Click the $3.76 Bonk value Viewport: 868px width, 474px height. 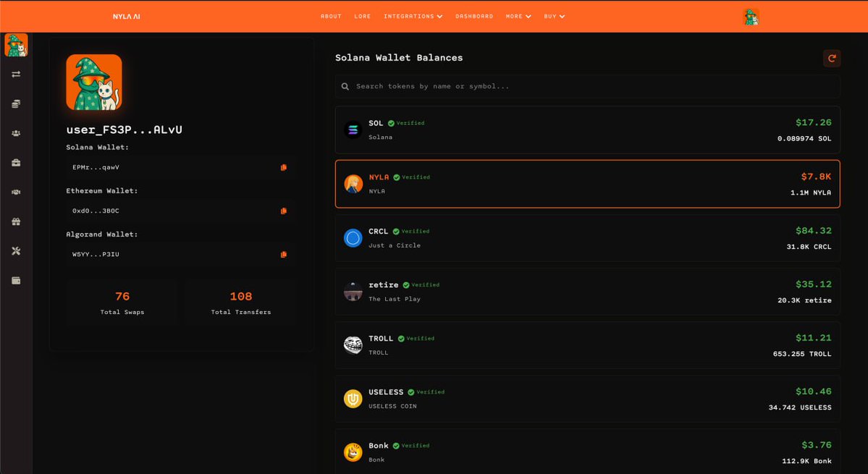(x=817, y=445)
